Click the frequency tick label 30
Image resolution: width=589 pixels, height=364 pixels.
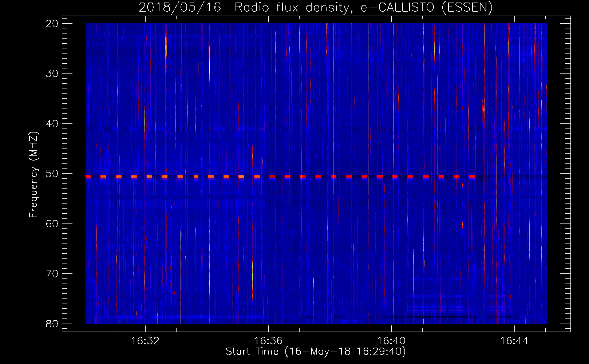coord(52,74)
